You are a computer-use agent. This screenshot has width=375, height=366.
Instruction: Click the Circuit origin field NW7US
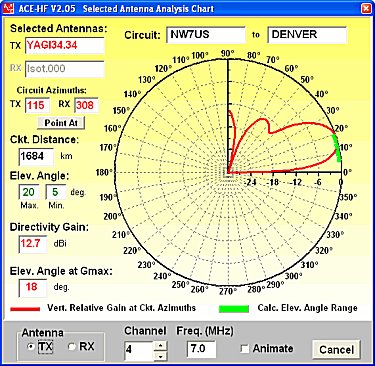206,35
